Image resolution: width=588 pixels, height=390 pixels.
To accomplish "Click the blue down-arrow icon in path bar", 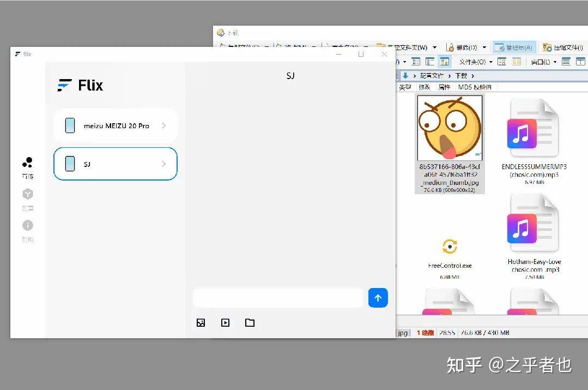I will 405,76.
